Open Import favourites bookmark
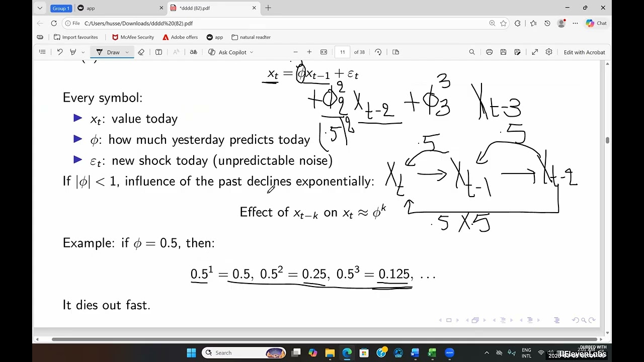 click(76, 37)
